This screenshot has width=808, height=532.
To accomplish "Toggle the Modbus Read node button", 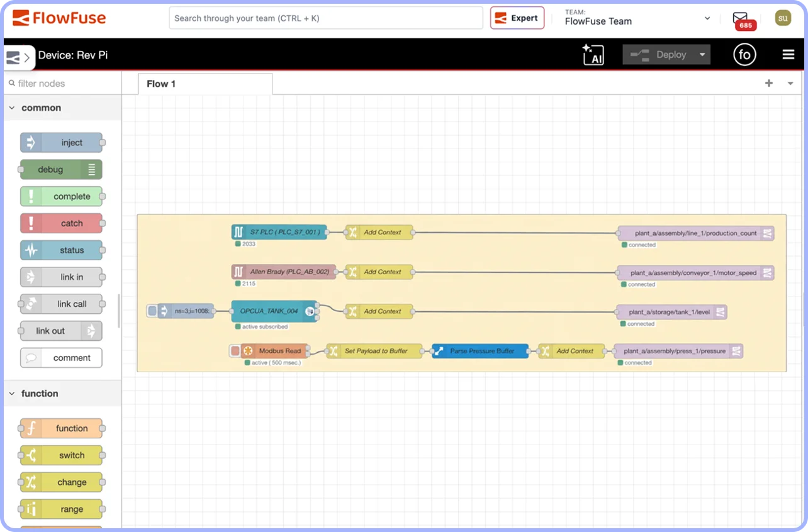I will (235, 351).
